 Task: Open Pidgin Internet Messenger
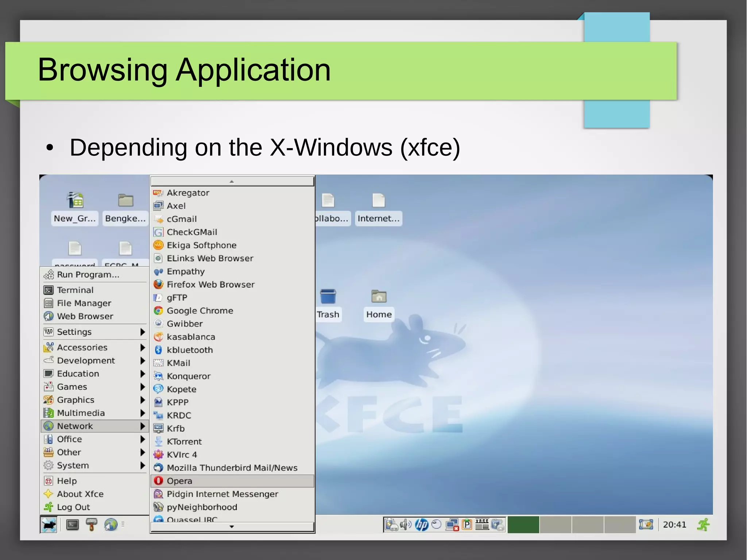coord(232,494)
